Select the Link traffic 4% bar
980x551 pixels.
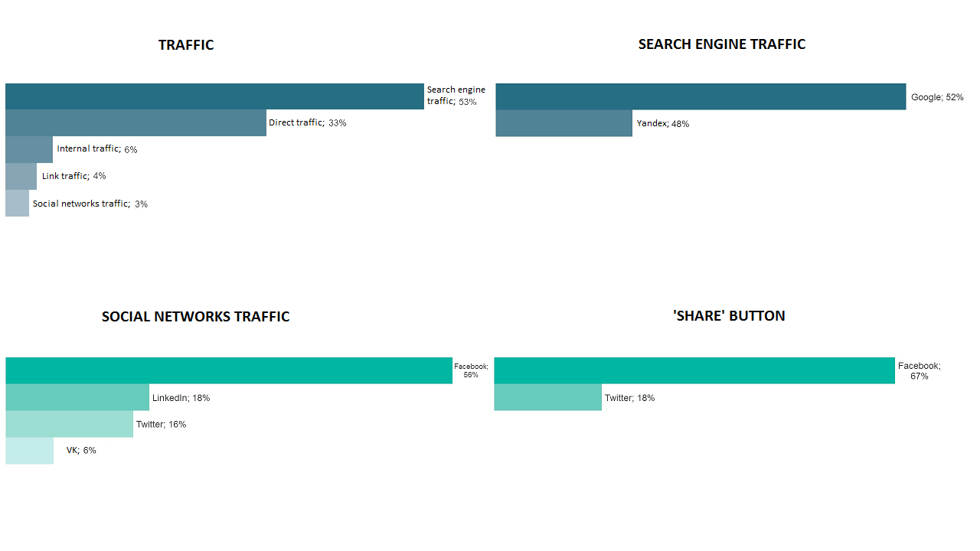pyautogui.click(x=21, y=176)
